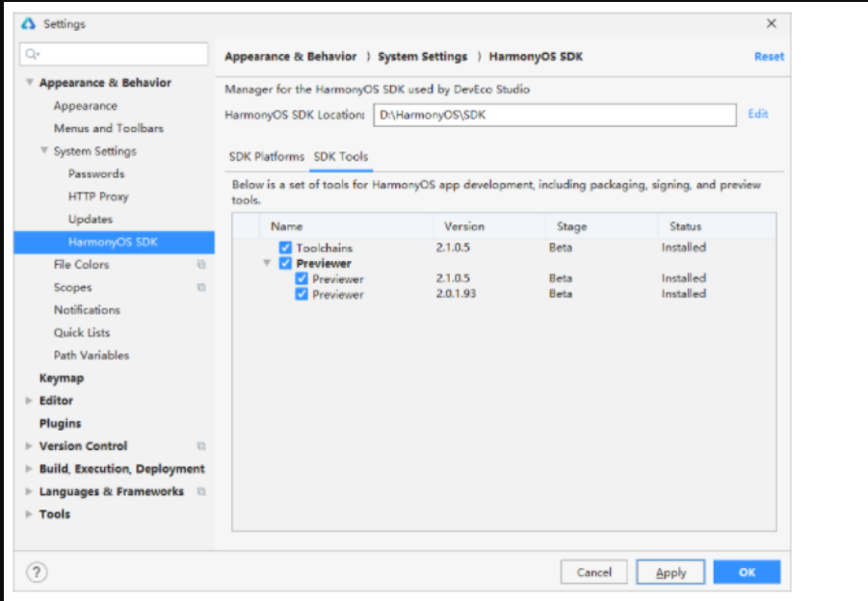Click the Reset link
868x601 pixels.
(769, 57)
